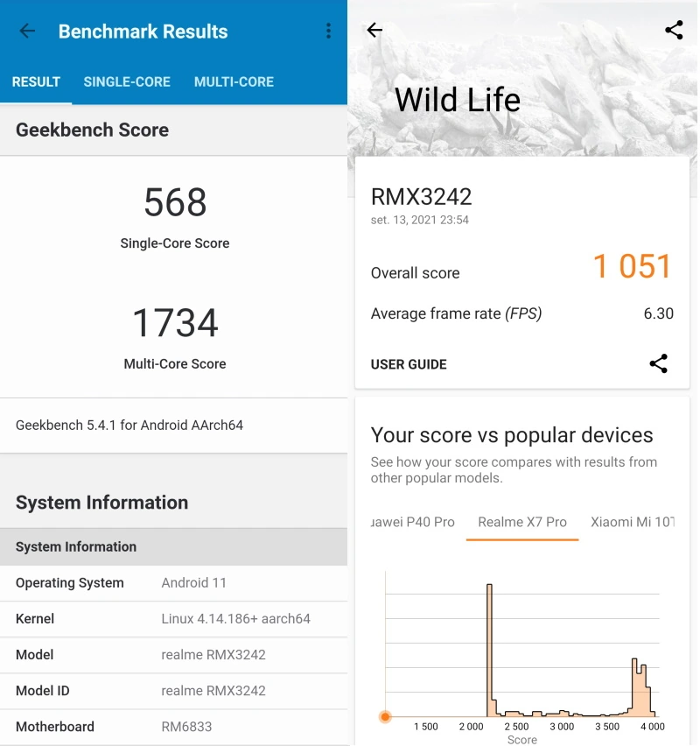The height and width of the screenshot is (746, 700).
Task: Tap Geekbench 5.4.1 for Android AArch64 text
Action: (129, 425)
